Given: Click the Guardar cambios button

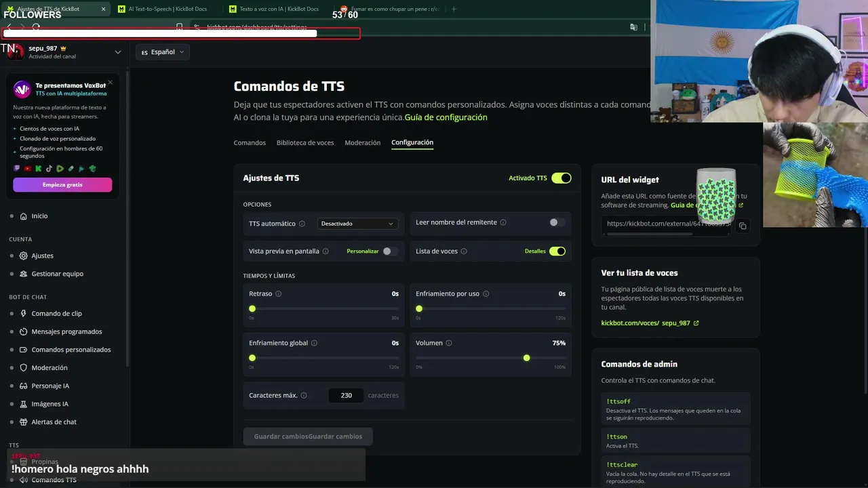Looking at the screenshot, I should coord(308,436).
